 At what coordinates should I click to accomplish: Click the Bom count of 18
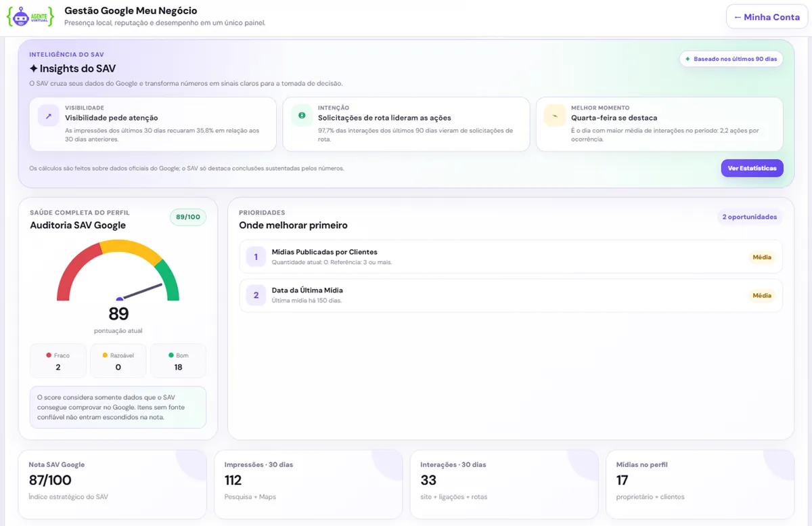179,367
